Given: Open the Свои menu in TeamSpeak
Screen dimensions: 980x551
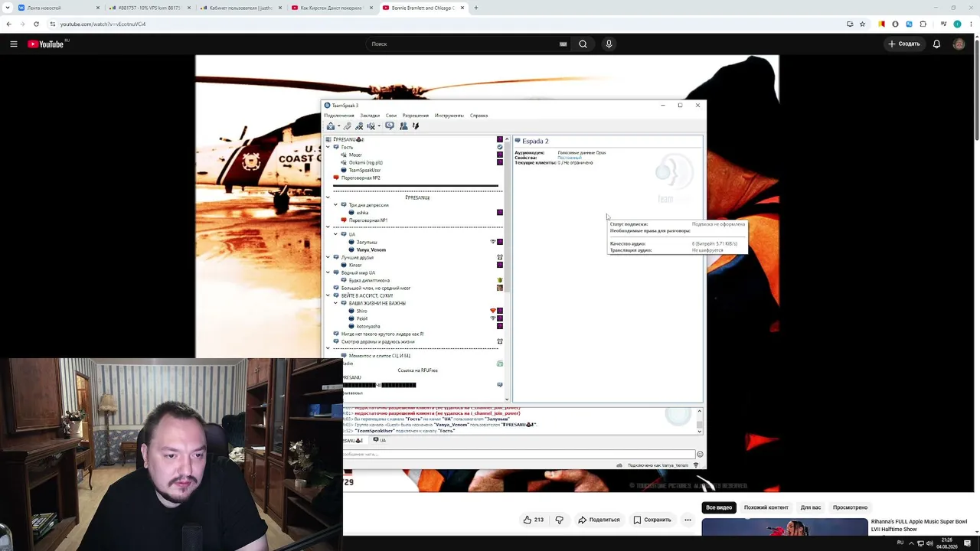Looking at the screenshot, I should pos(391,116).
